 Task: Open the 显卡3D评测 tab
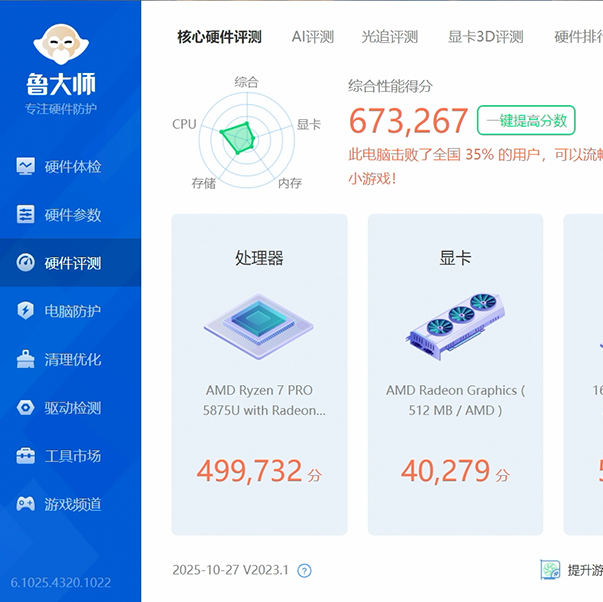[485, 37]
